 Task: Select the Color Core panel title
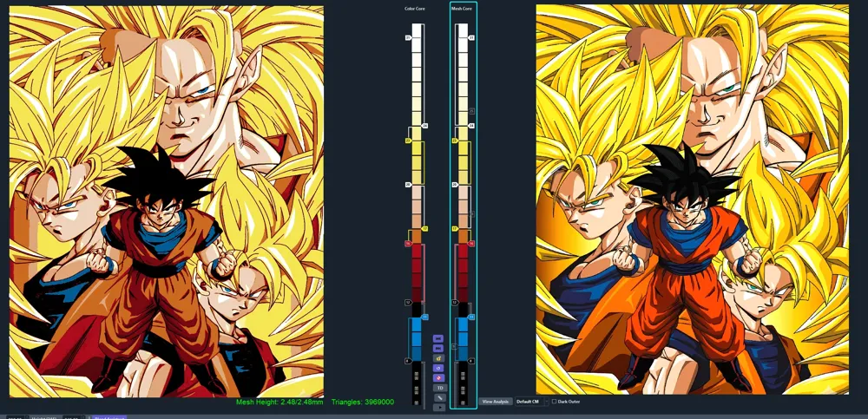pos(416,10)
